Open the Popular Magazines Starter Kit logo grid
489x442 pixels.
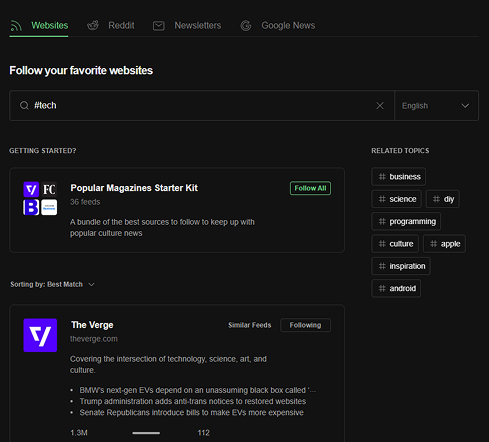pos(40,198)
